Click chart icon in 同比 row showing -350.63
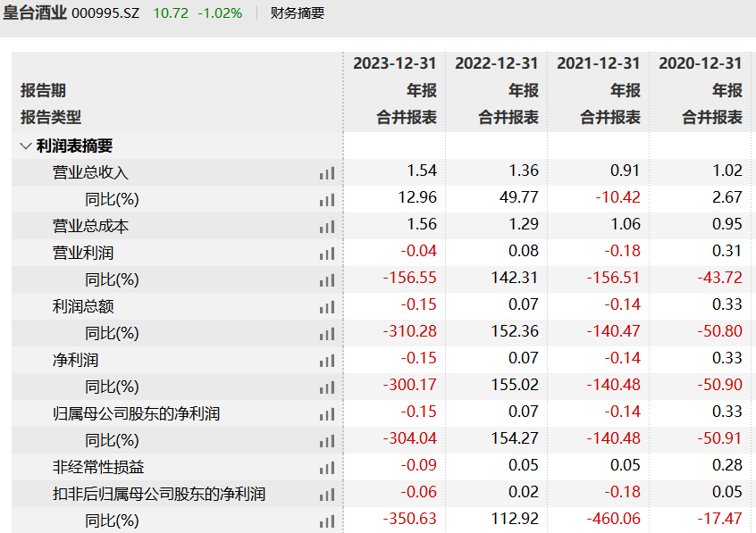The width and height of the screenshot is (756, 533). pos(327,521)
